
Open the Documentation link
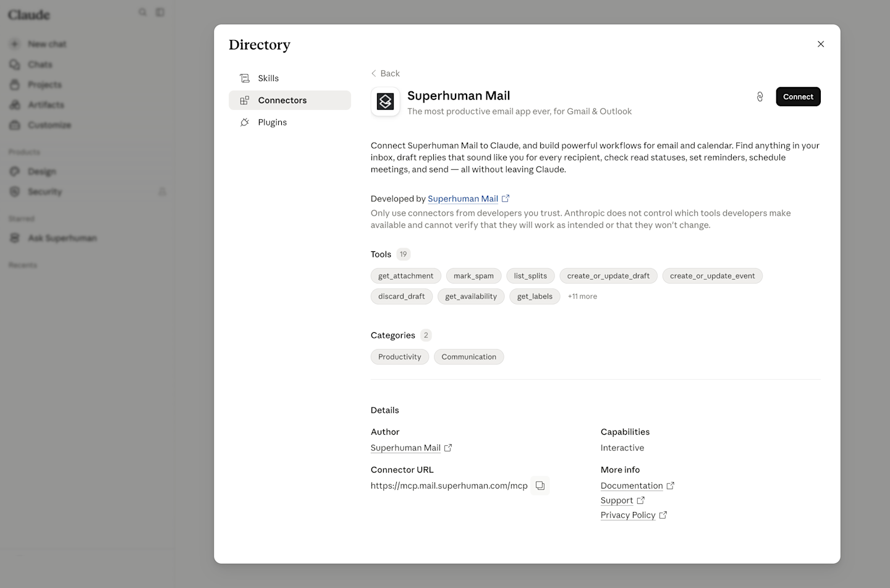[632, 486]
